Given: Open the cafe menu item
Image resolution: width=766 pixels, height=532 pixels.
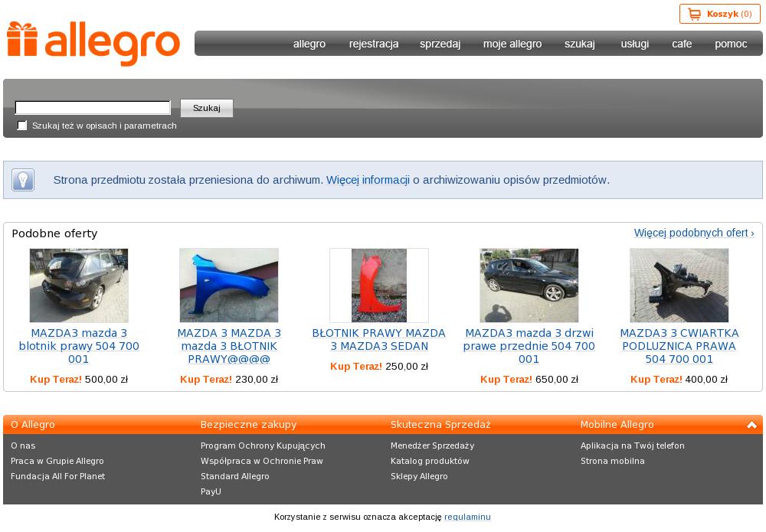Looking at the screenshot, I should pyautogui.click(x=682, y=44).
